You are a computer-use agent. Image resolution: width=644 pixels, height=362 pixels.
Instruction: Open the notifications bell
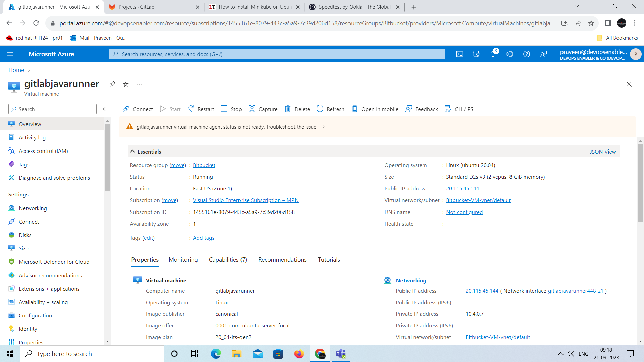pos(493,54)
